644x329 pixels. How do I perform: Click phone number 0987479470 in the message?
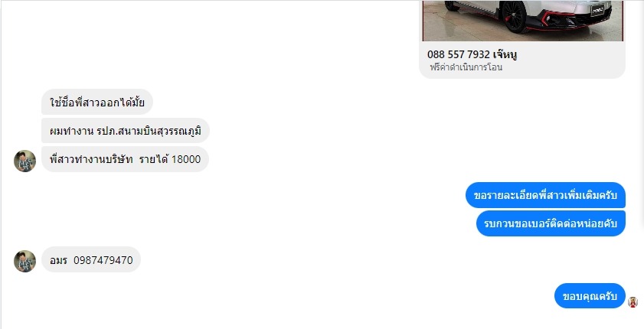click(103, 260)
